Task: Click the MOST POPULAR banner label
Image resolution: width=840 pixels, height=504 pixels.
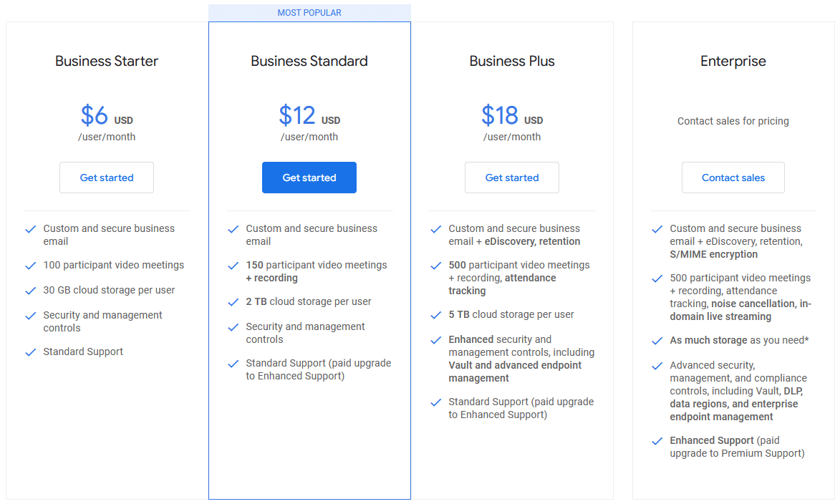Action: (x=309, y=13)
